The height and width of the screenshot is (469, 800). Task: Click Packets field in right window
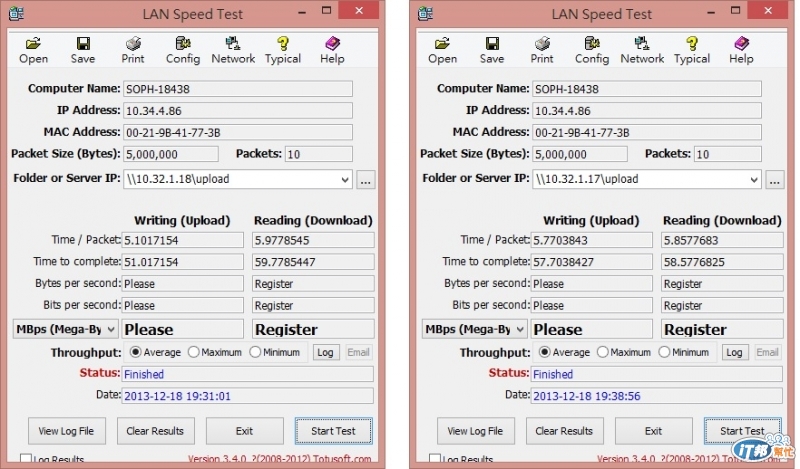click(x=728, y=154)
